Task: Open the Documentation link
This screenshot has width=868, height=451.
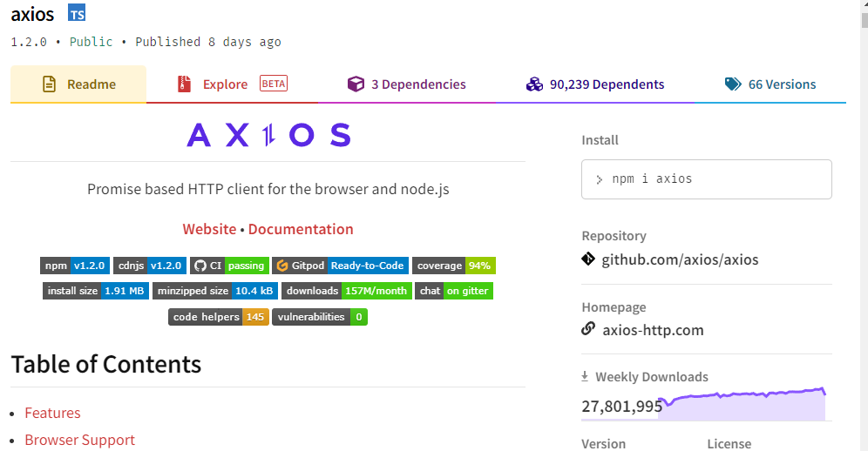Action: click(301, 229)
